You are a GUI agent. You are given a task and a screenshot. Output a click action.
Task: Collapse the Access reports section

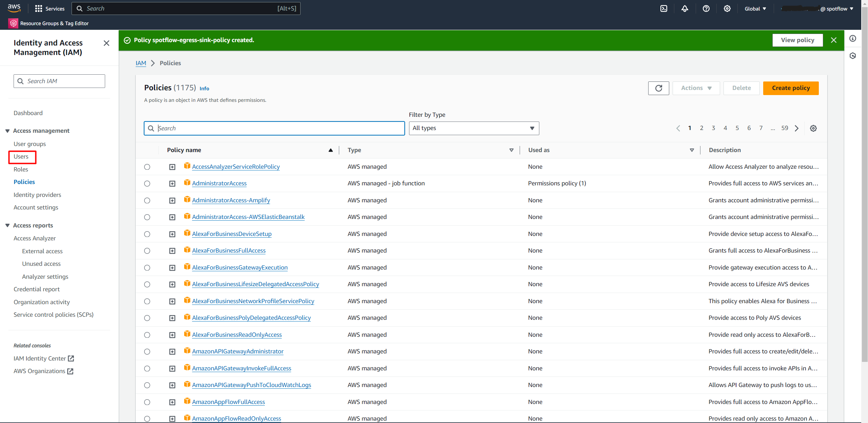pyautogui.click(x=7, y=225)
